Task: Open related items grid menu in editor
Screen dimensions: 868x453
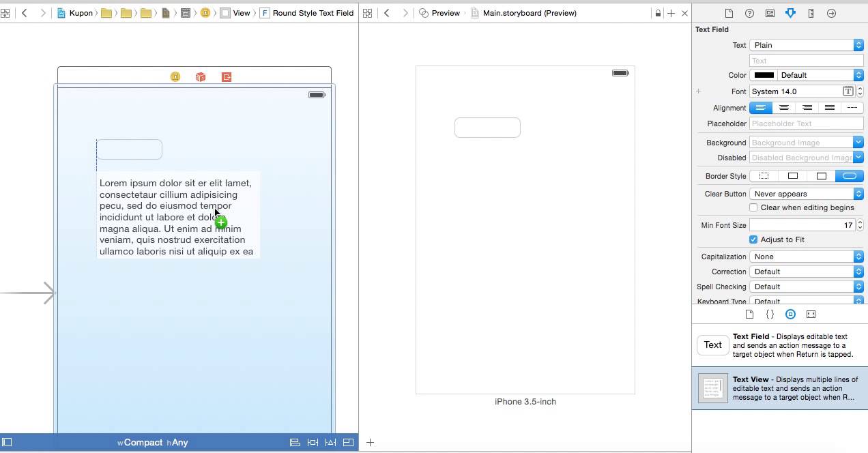Action: pos(5,13)
